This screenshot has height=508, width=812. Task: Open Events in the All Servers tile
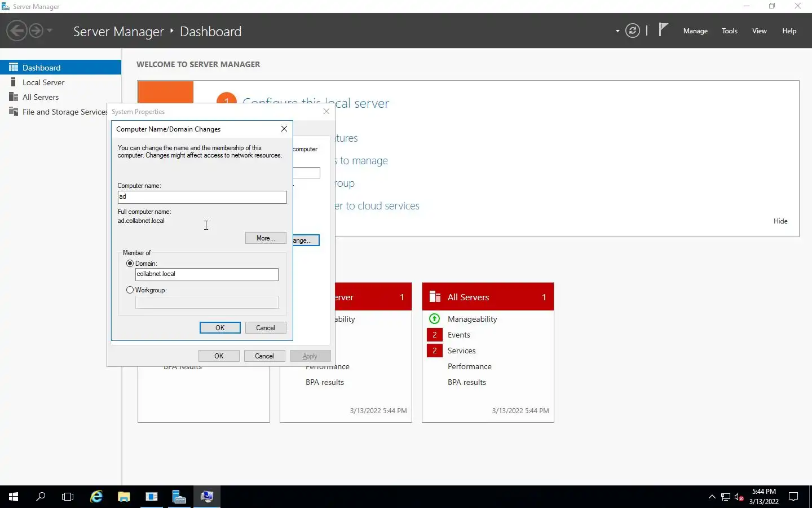459,335
